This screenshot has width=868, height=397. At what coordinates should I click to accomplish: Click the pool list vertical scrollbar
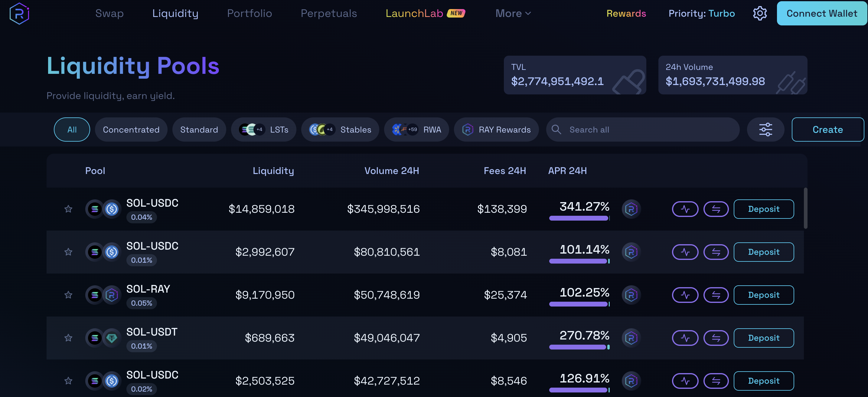tap(805, 208)
